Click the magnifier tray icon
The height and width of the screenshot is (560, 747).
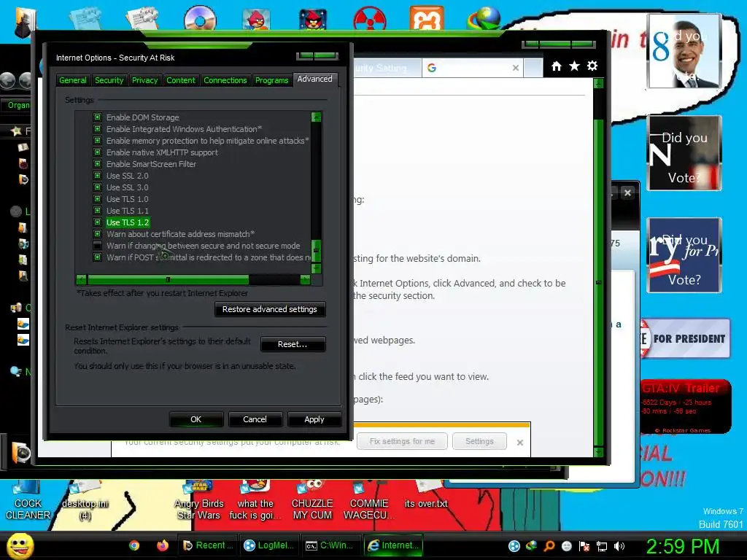549,546
